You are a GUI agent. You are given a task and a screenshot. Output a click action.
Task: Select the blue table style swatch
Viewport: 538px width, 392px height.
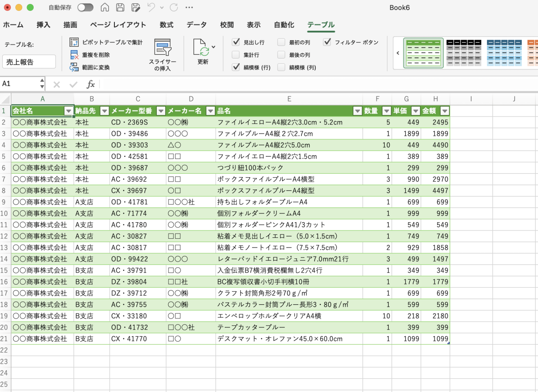[504, 53]
